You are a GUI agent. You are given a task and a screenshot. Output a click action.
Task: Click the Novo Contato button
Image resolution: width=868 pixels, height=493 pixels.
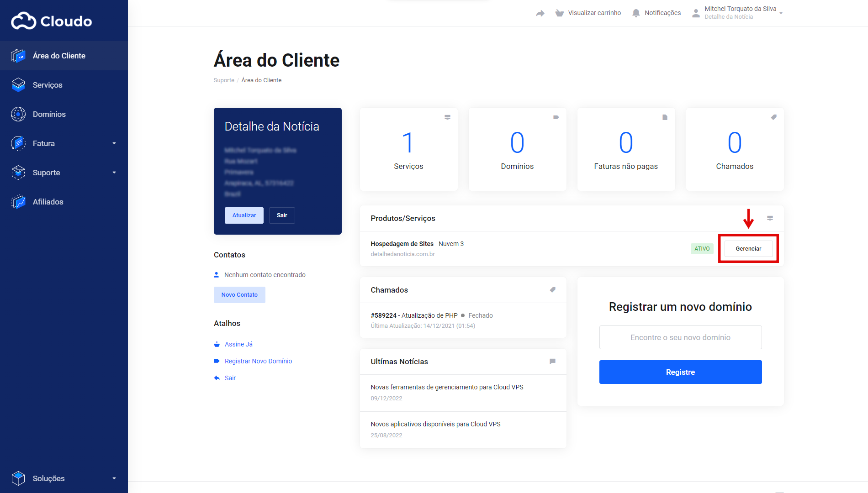click(x=239, y=295)
